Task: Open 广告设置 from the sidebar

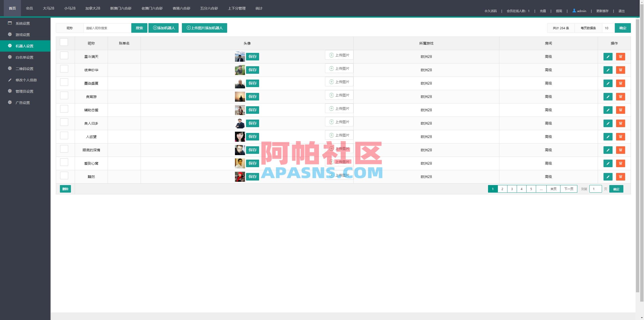Action: coord(22,102)
